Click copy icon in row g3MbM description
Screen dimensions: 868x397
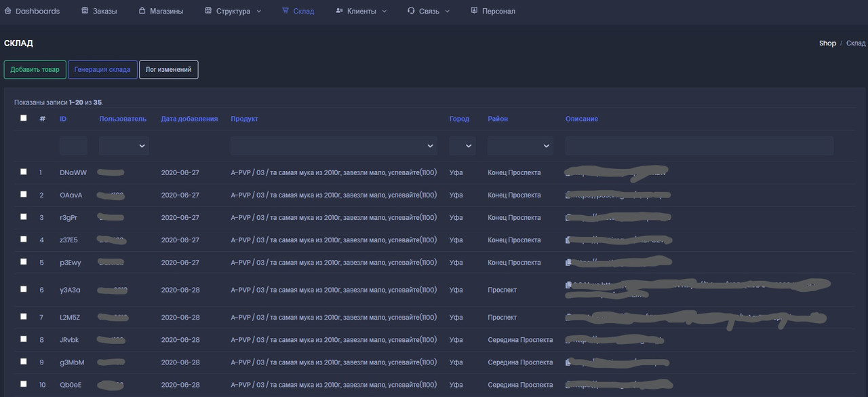[568, 362]
